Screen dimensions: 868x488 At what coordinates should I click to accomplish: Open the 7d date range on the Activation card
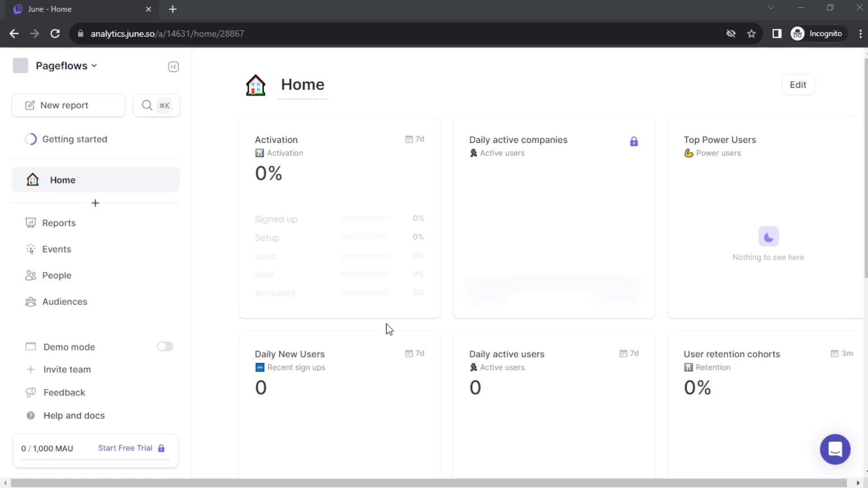415,139
